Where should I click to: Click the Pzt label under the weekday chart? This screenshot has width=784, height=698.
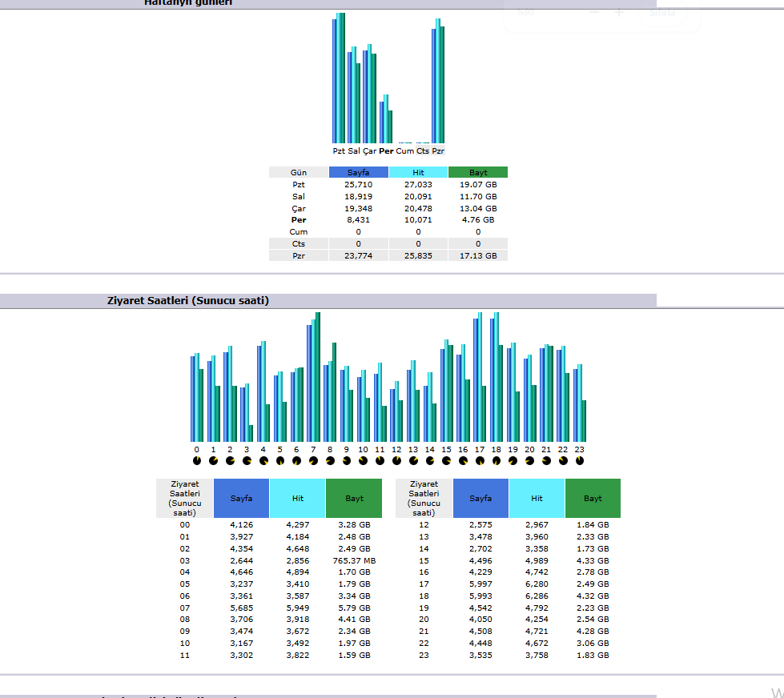(339, 151)
